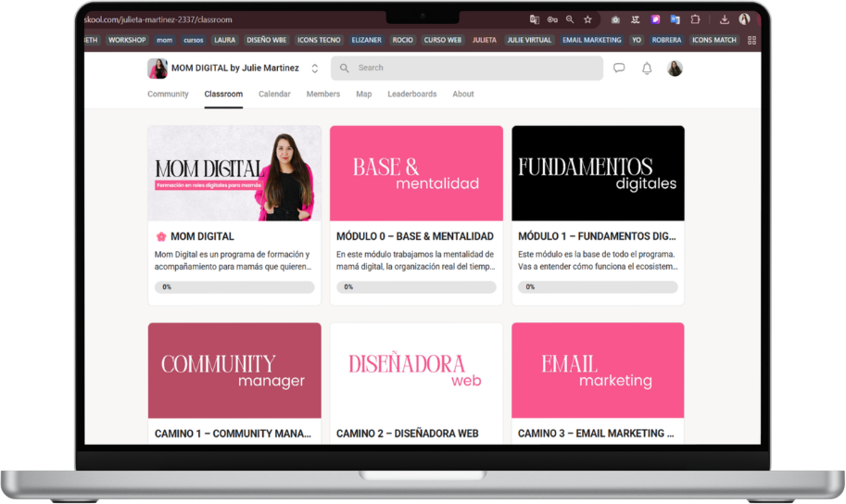This screenshot has height=504, width=846.
Task: Click the Search input field
Action: click(x=467, y=68)
